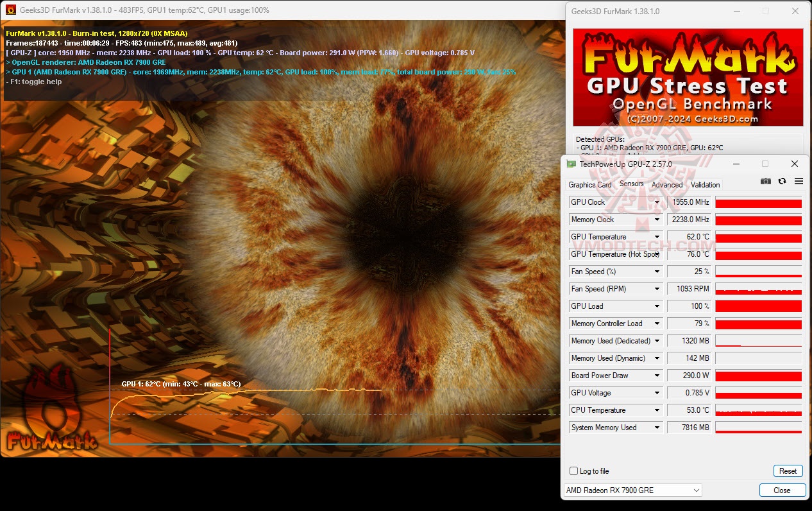Click FurMark burn-in window title icon

10,10
